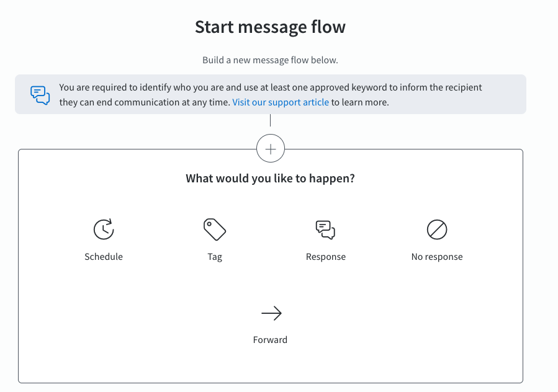Screen dimensions: 558x392
Task: Select the Tag icon
Action: coord(214,229)
